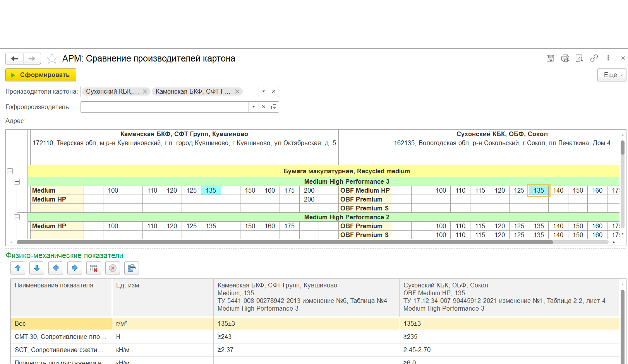The width and height of the screenshot is (628, 364).
Task: Open the Гофропроизводитель record with the open icon
Action: pyautogui.click(x=274, y=107)
